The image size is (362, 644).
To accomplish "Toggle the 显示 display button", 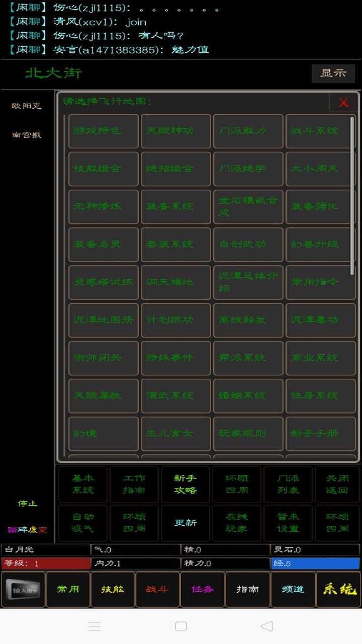I will click(333, 73).
